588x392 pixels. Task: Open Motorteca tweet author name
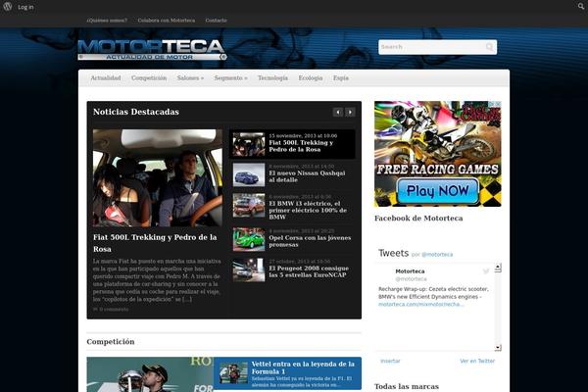[410, 271]
